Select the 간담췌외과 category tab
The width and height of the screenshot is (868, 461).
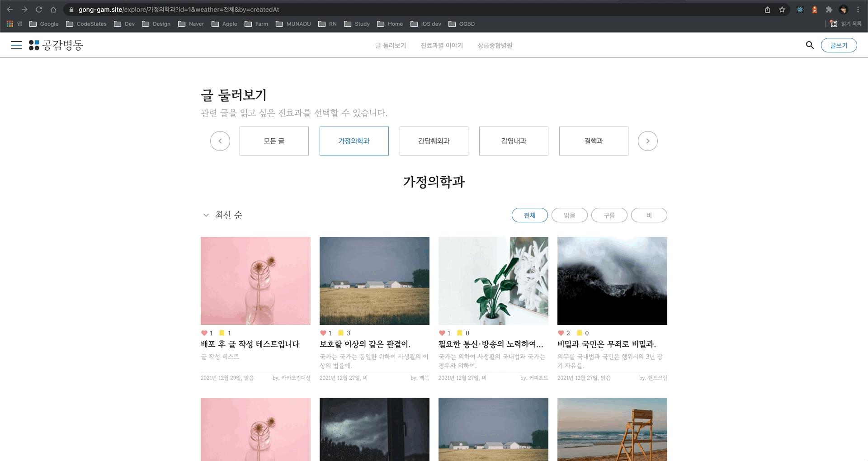point(434,141)
